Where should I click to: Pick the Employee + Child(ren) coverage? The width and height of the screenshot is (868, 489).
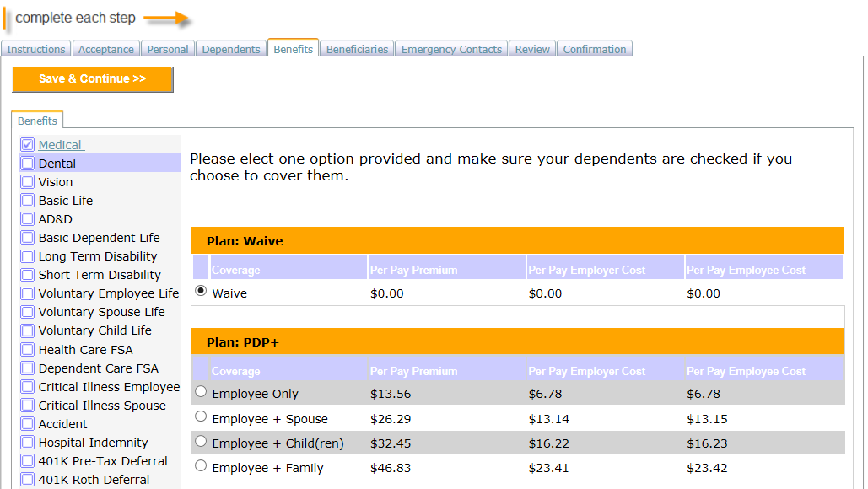pos(201,441)
